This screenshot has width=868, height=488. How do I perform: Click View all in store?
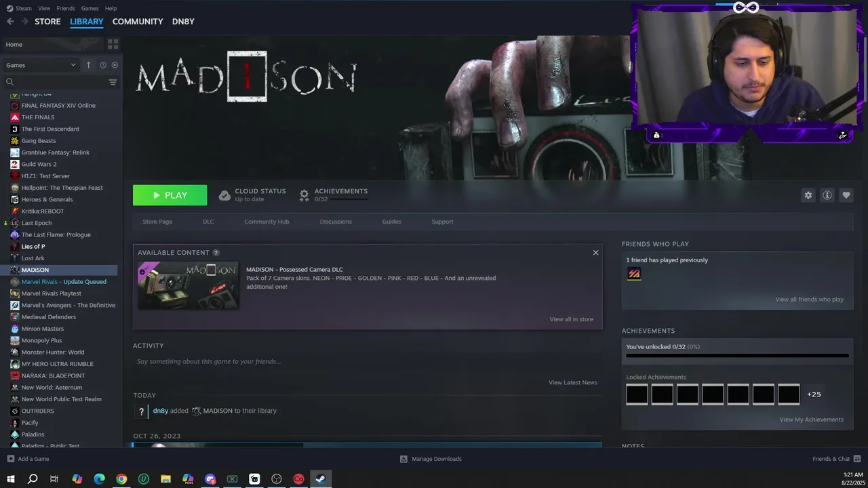pyautogui.click(x=571, y=319)
